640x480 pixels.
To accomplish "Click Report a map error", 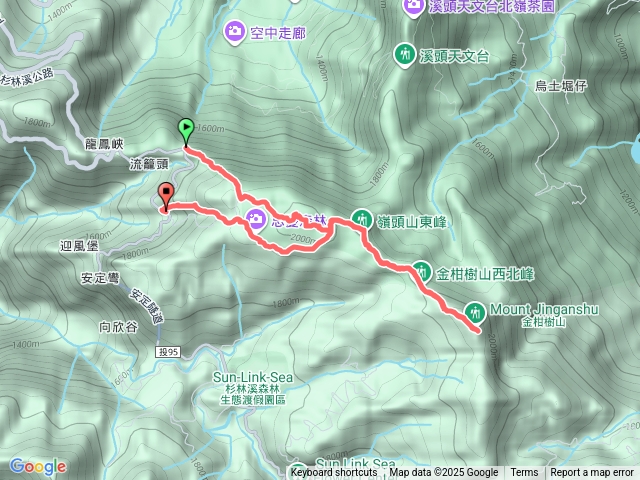I will pos(592,473).
